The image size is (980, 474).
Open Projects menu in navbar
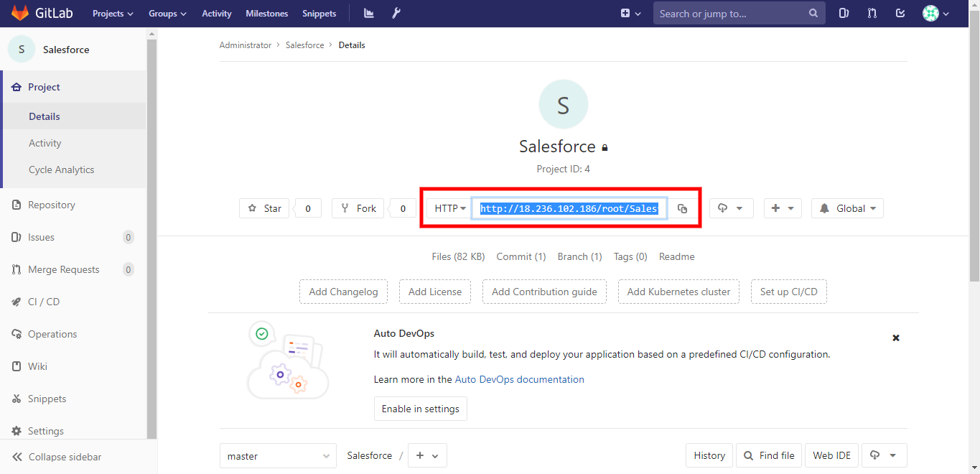113,13
